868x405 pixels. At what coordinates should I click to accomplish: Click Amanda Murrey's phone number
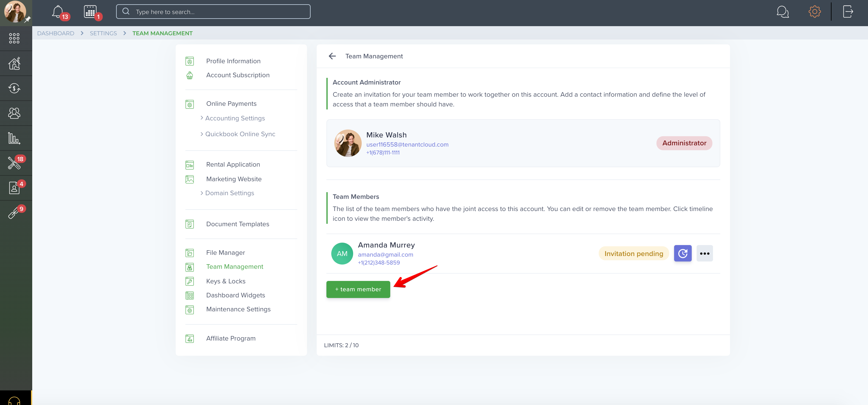click(379, 262)
